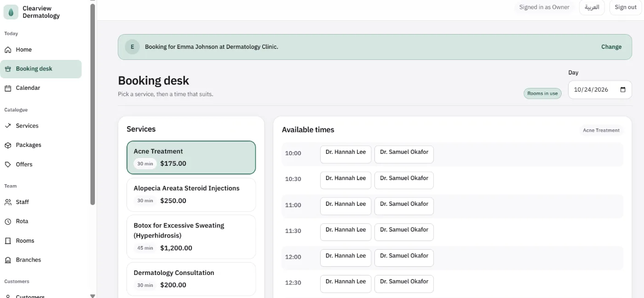Image resolution: width=644 pixels, height=298 pixels.
Task: Go to Rooms page
Action: (x=41, y=241)
